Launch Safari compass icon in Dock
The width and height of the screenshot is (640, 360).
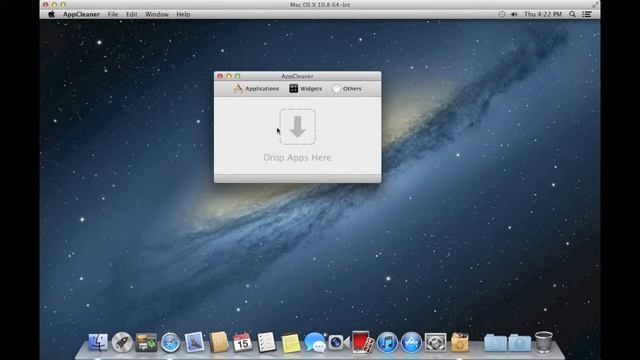point(170,342)
